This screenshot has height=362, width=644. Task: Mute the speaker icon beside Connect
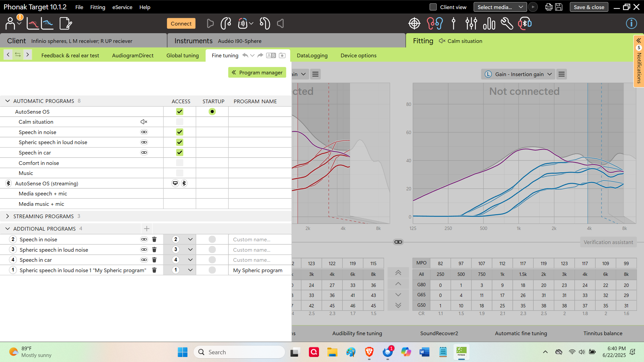280,23
